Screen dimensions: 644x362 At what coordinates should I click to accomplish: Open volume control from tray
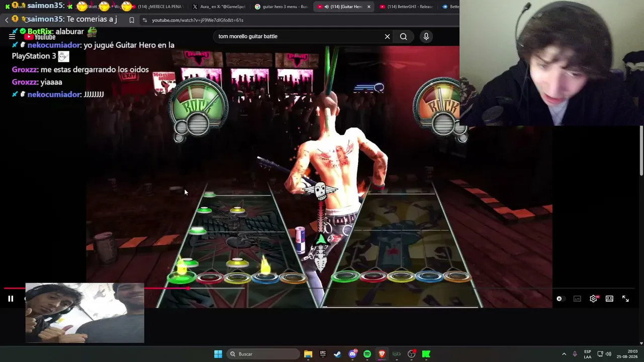click(x=608, y=354)
